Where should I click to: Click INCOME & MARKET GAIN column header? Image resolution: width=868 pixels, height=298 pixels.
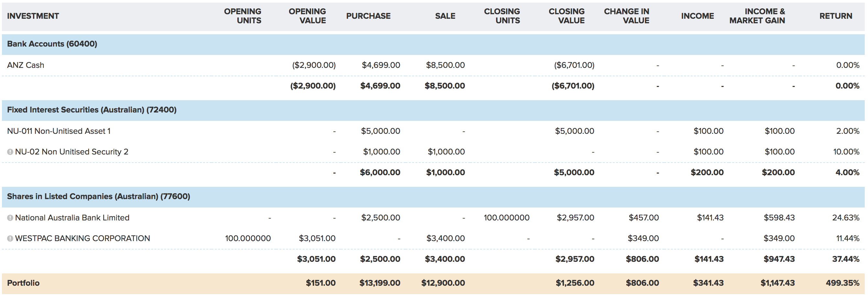click(757, 16)
